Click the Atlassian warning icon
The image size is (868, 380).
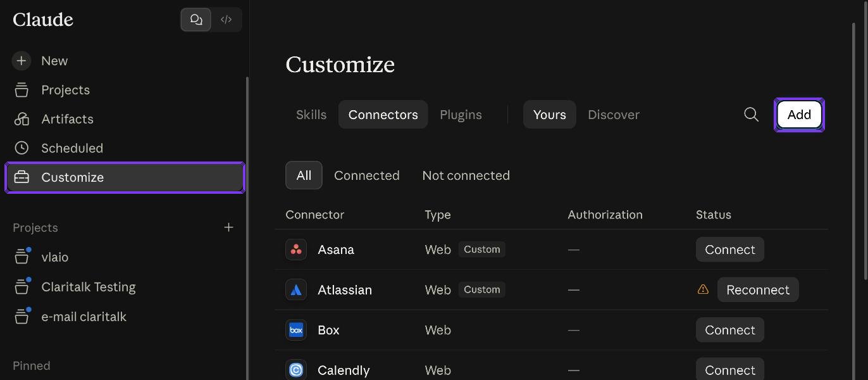[x=703, y=289]
